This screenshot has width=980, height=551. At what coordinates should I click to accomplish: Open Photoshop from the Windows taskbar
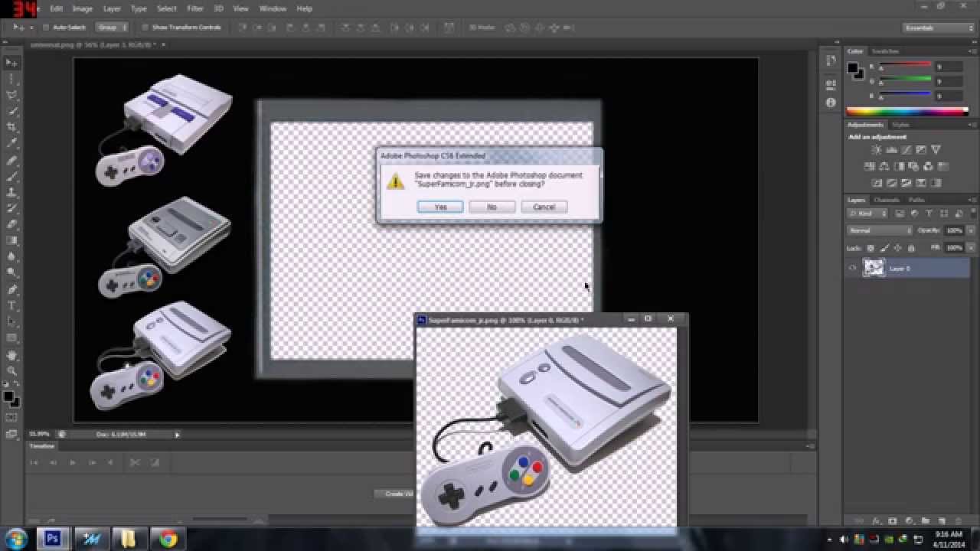pyautogui.click(x=52, y=539)
